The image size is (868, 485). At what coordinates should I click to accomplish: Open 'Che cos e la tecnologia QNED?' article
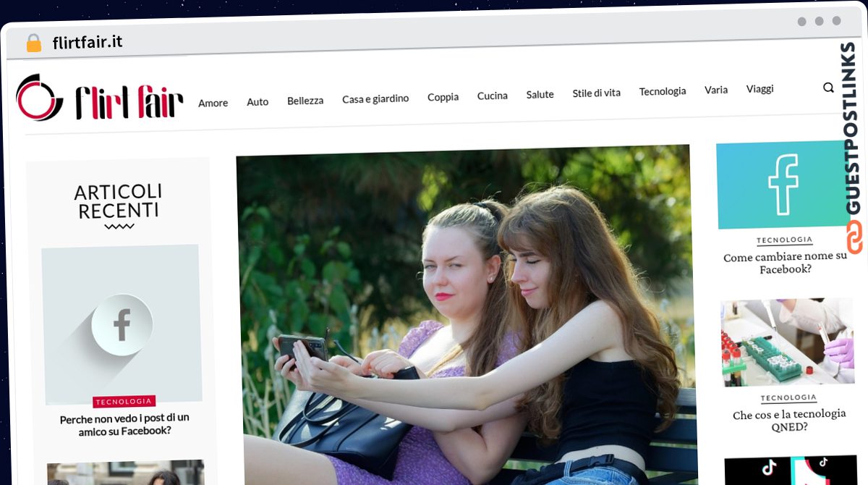click(x=789, y=420)
